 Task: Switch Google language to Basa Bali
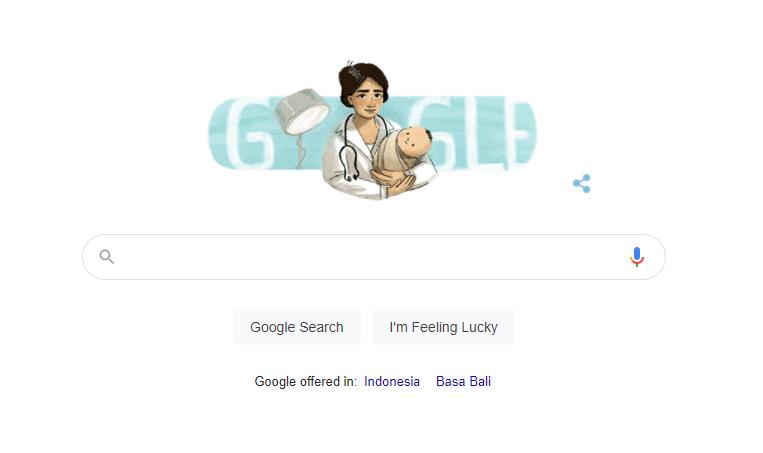click(x=463, y=381)
